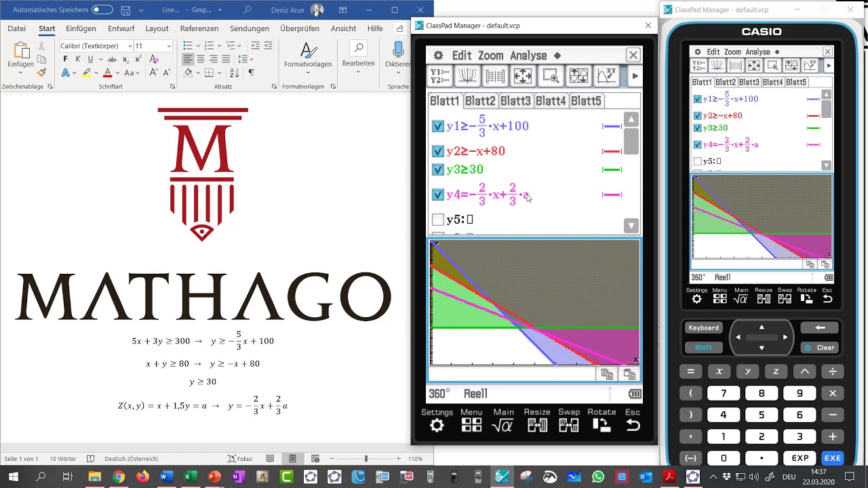This screenshot has width=868, height=488.
Task: Check y5 checkbox in the CASIO calculator screen
Action: coord(697,161)
